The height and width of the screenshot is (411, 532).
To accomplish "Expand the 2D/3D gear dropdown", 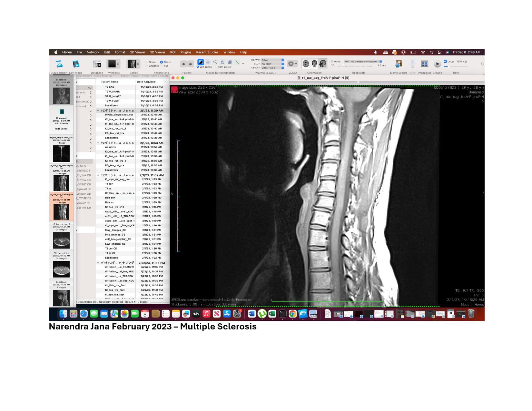I will [292, 64].
